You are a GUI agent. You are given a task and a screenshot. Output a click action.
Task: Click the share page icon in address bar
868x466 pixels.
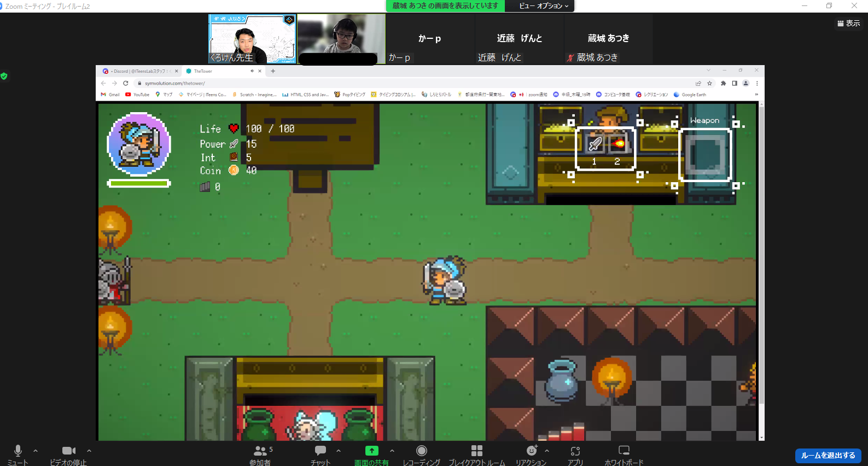click(x=698, y=83)
